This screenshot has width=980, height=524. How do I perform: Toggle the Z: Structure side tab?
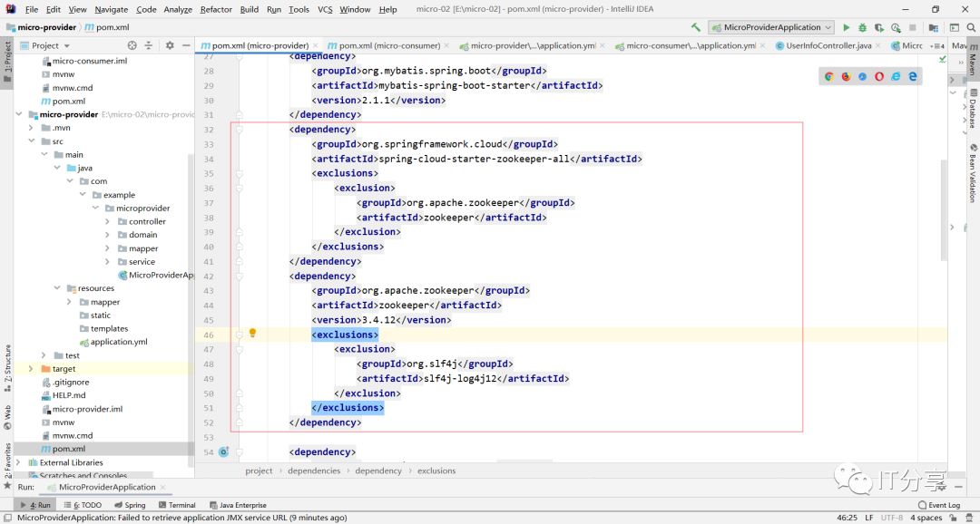pos(7,368)
